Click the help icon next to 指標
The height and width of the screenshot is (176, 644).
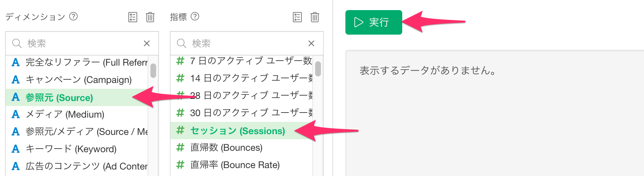click(x=195, y=16)
